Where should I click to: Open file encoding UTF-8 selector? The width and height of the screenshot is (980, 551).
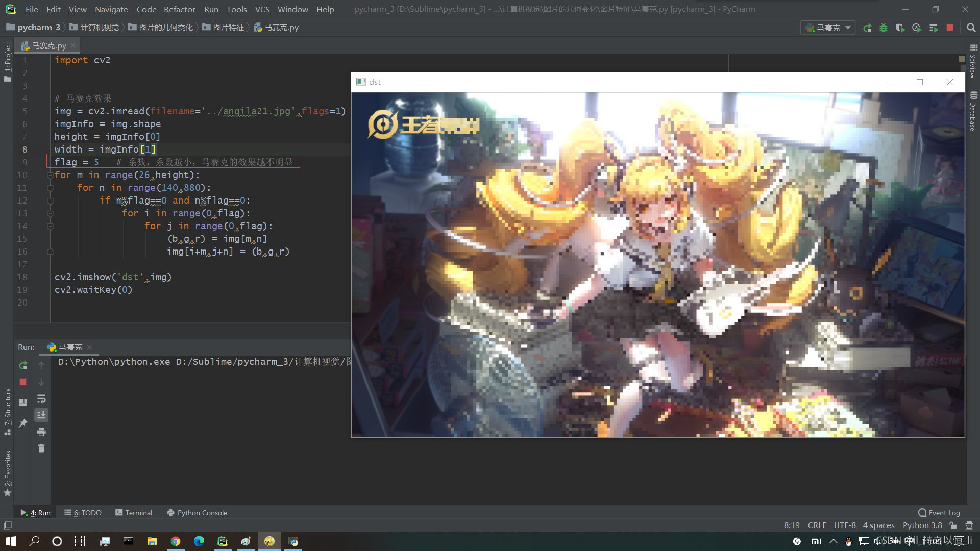[x=845, y=525]
